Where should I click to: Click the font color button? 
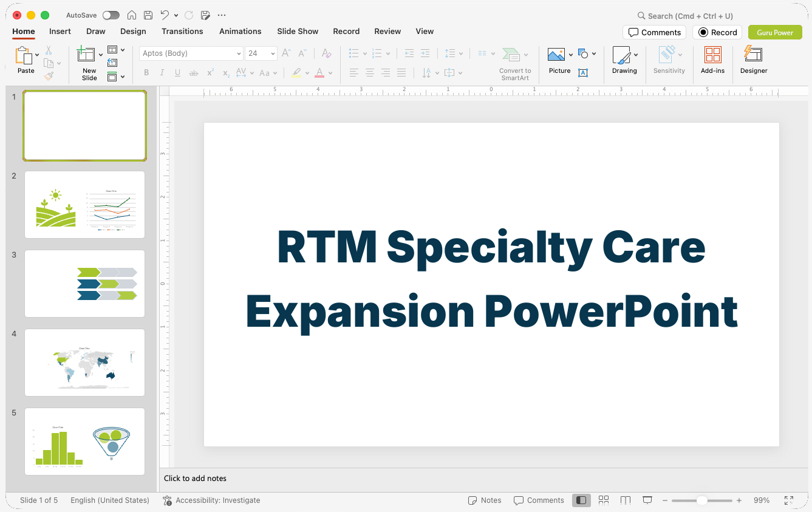click(x=319, y=73)
